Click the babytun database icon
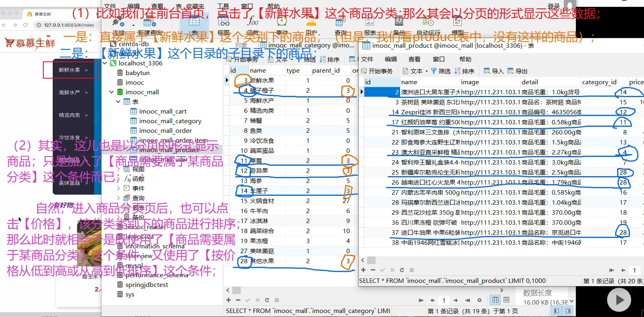 pos(120,73)
